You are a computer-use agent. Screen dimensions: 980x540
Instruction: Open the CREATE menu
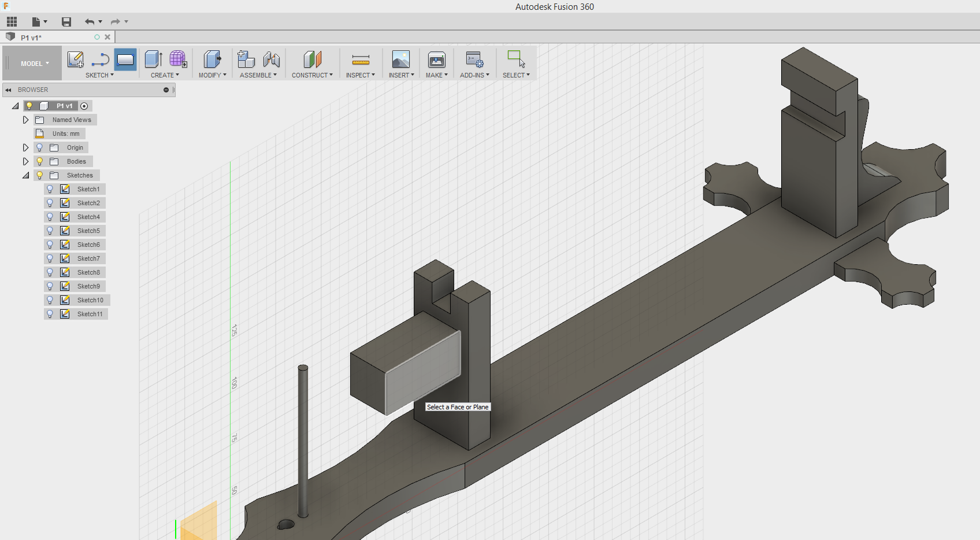pyautogui.click(x=165, y=75)
